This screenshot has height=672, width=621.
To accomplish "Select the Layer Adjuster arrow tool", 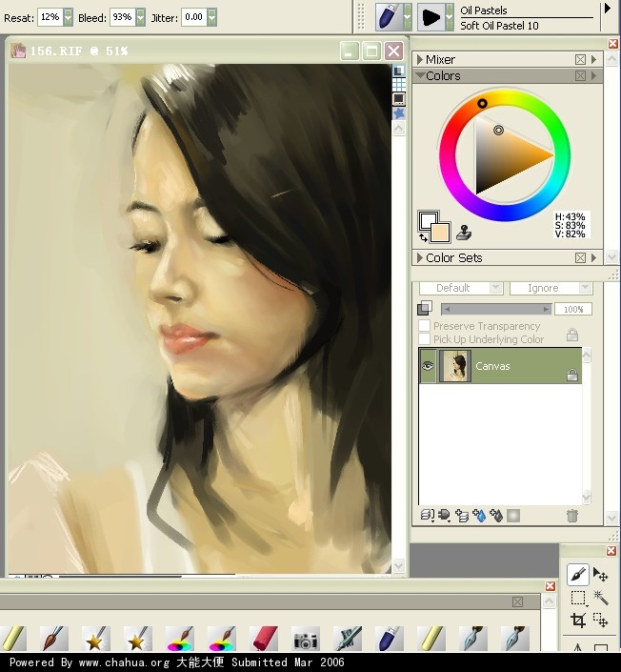I will pyautogui.click(x=600, y=574).
